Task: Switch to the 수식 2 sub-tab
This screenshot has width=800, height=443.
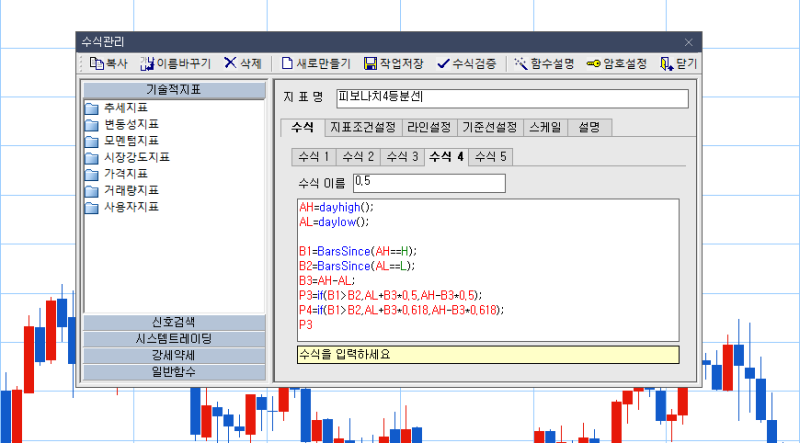Action: [x=358, y=157]
